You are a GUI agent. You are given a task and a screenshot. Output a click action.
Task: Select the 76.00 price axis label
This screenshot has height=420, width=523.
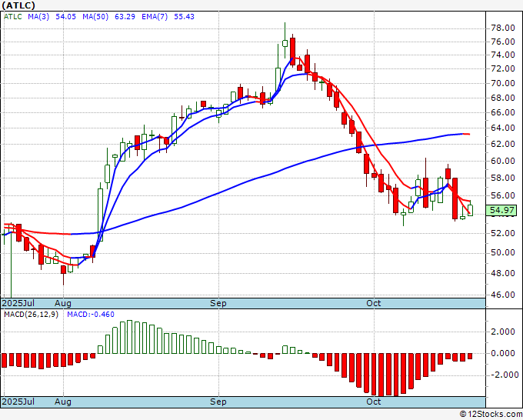coord(503,42)
